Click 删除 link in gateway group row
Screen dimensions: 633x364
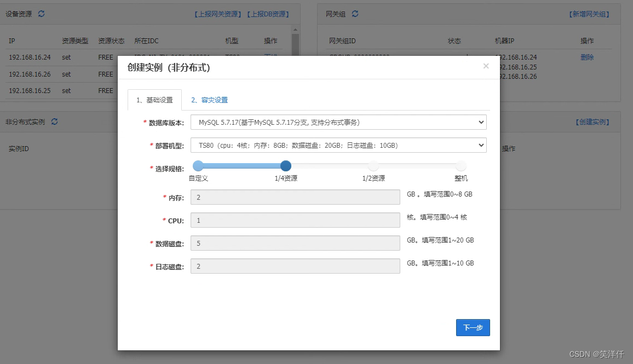tap(587, 57)
